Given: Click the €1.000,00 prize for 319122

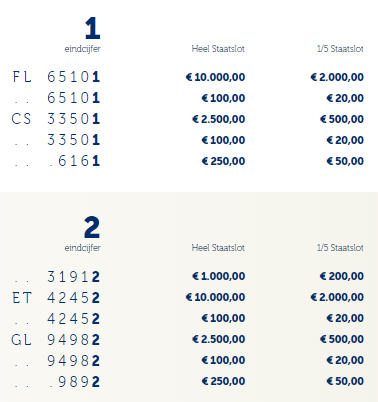Looking at the screenshot, I should tap(219, 276).
